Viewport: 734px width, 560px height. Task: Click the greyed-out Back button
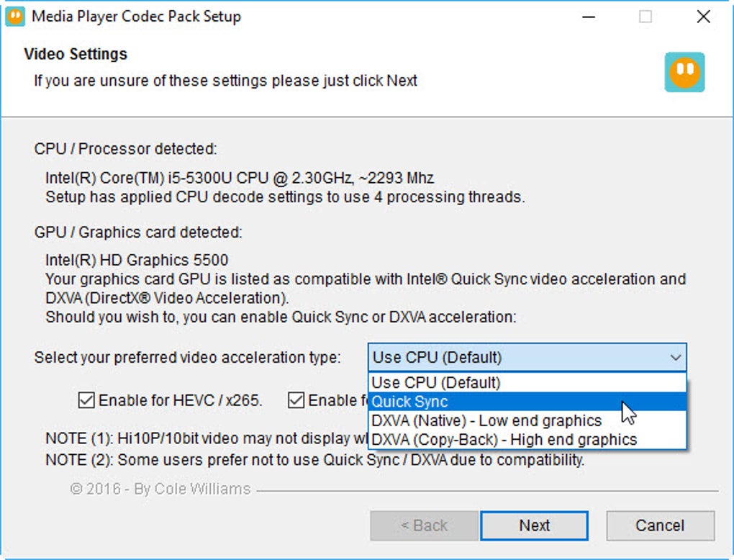click(x=424, y=525)
